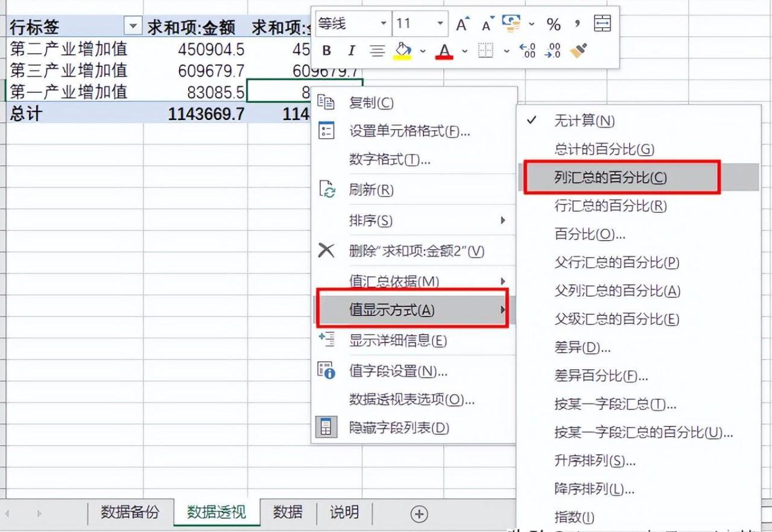Open fill color dropdown arrow
This screenshot has height=532, width=772.
tap(423, 51)
